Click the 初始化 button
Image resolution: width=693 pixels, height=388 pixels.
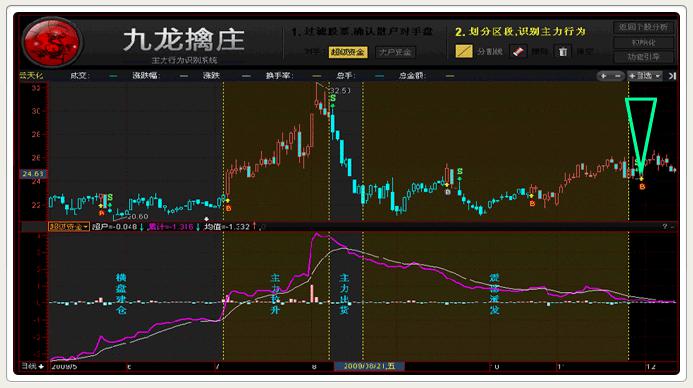pyautogui.click(x=644, y=43)
